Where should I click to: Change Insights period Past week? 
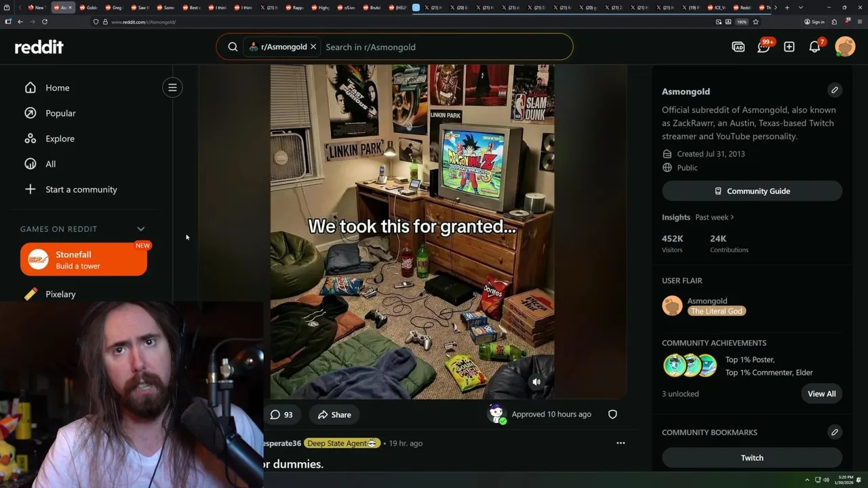[x=715, y=218]
